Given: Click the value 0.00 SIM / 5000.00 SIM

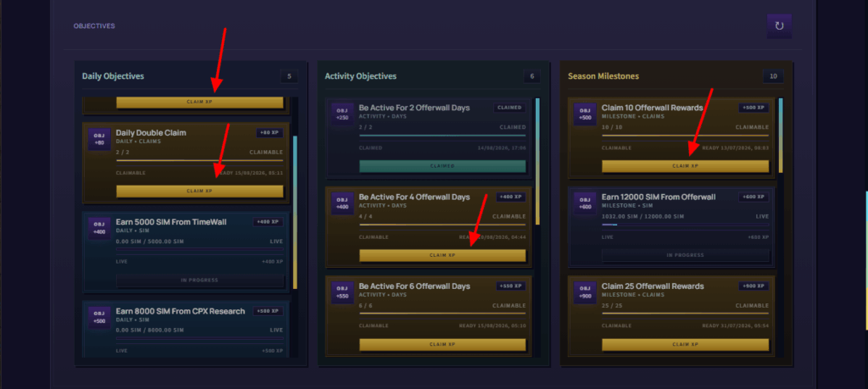Looking at the screenshot, I should [x=150, y=242].
